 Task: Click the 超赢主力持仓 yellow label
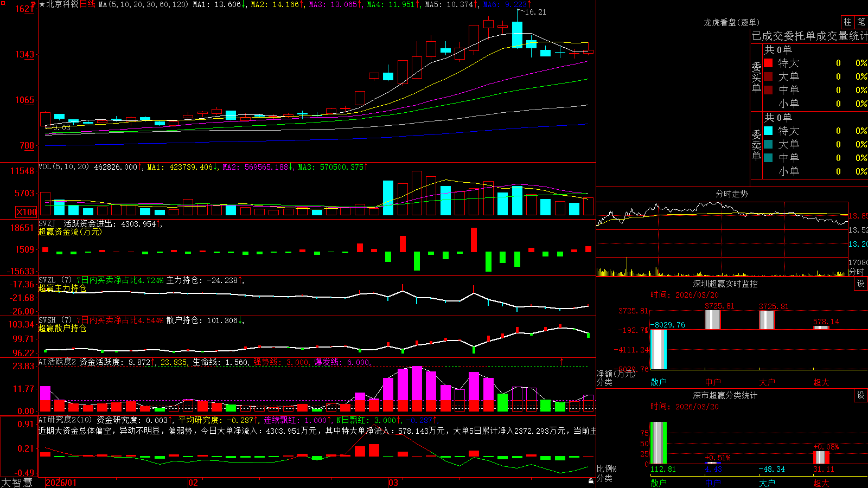click(62, 288)
